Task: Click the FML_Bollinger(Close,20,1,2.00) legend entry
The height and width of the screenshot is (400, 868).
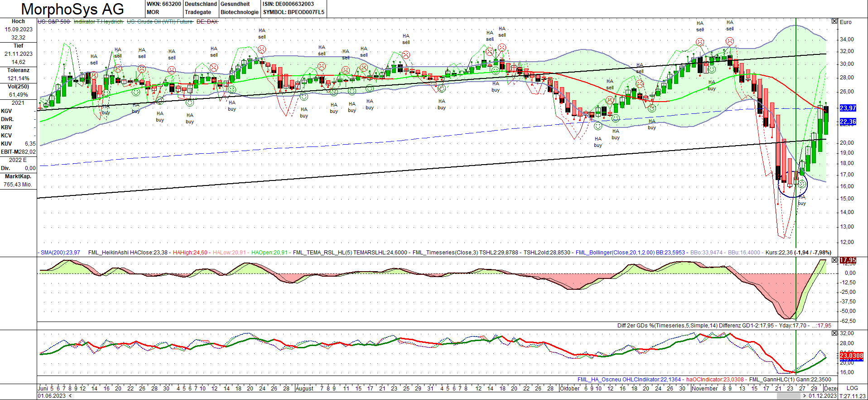Action: coord(630,253)
